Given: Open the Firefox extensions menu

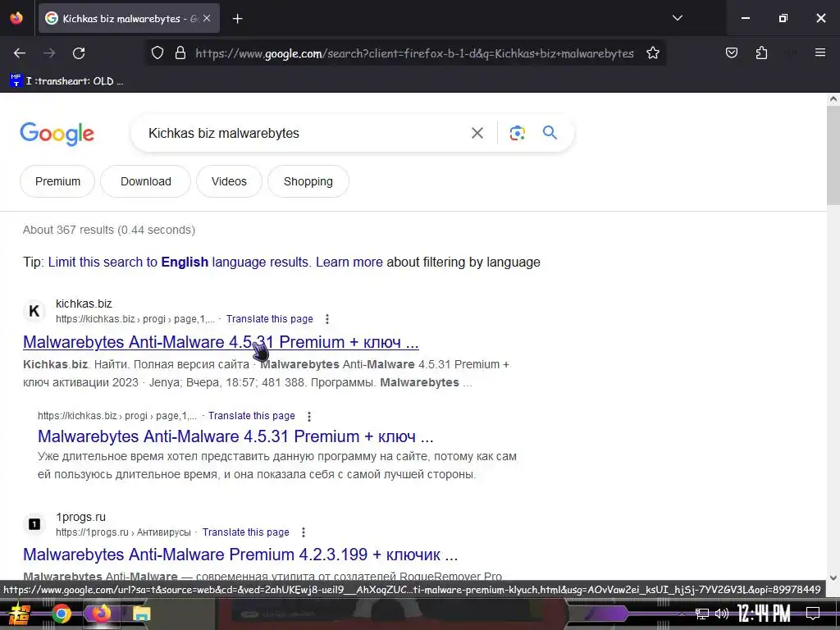Looking at the screenshot, I should click(x=761, y=53).
